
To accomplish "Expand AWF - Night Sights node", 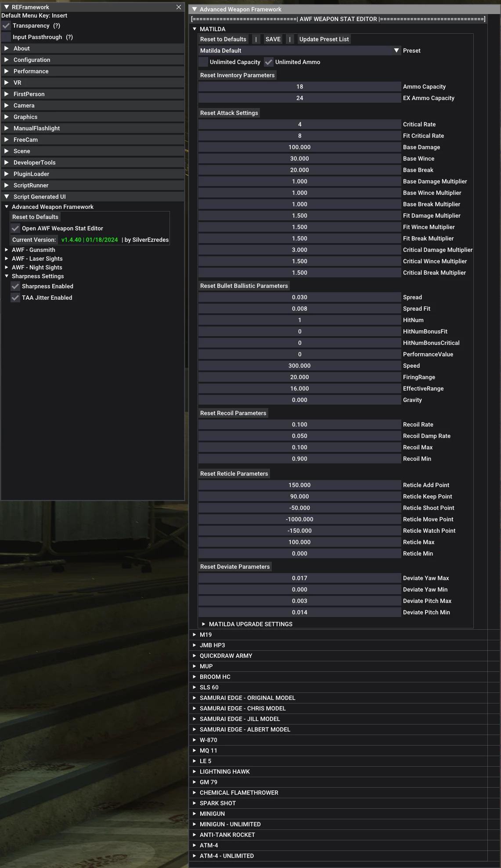I will [x=7, y=267].
